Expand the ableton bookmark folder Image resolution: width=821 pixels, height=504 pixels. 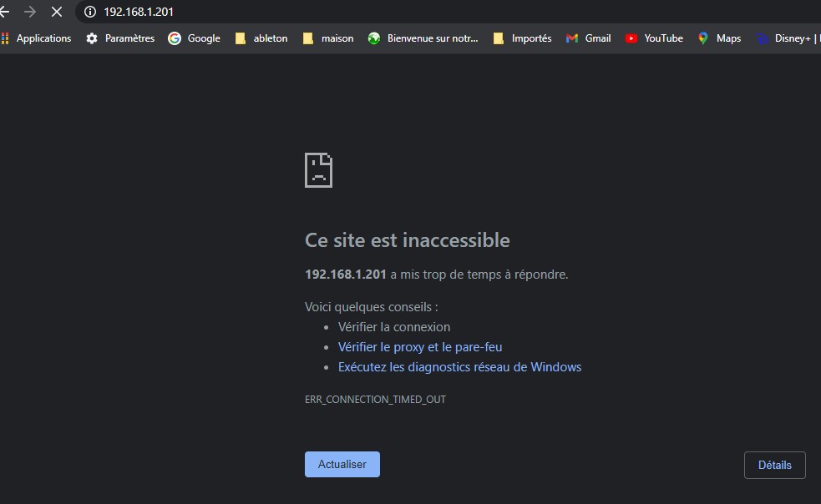click(261, 38)
